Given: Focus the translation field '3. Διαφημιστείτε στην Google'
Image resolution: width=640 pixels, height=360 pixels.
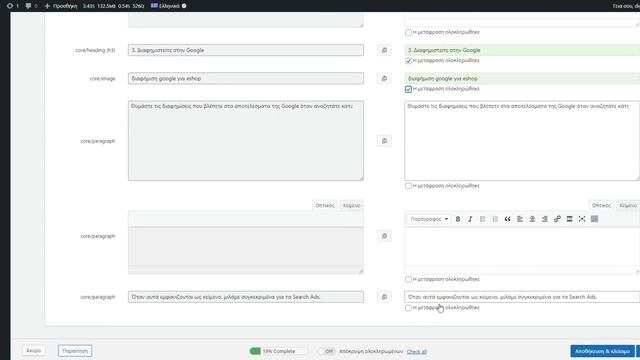Looking at the screenshot, I should [x=522, y=50].
